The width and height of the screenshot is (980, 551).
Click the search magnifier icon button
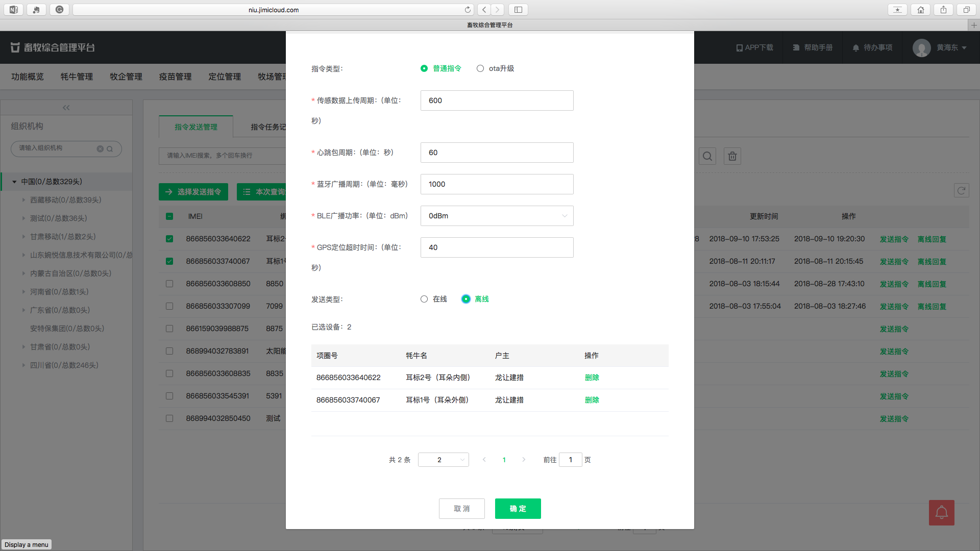[707, 156]
